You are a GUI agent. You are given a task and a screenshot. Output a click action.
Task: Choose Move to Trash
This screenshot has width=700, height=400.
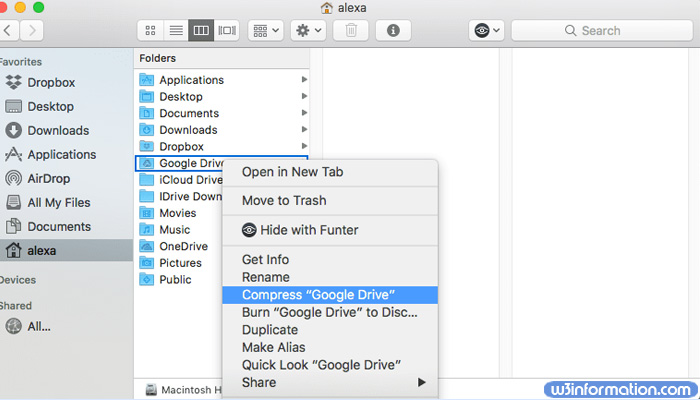point(330,201)
